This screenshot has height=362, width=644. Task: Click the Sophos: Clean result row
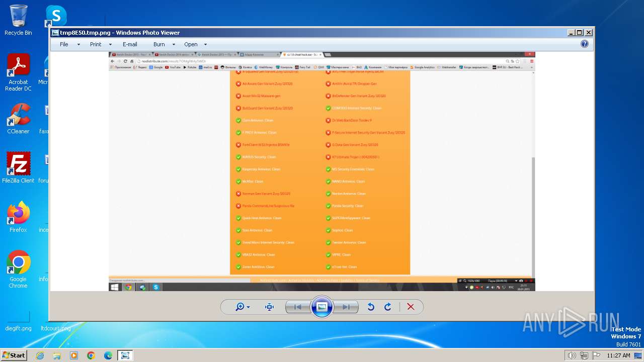click(x=339, y=230)
